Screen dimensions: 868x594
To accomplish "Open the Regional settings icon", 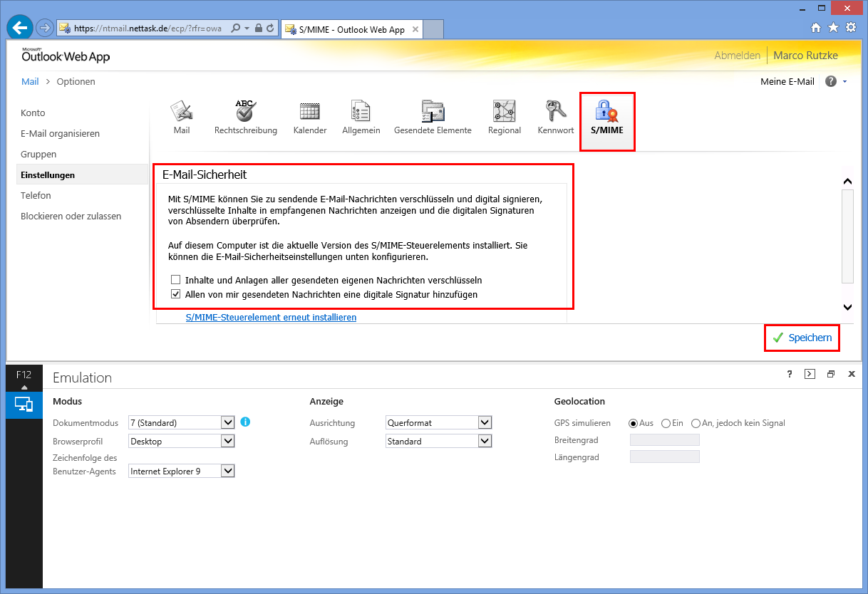I will (x=505, y=118).
